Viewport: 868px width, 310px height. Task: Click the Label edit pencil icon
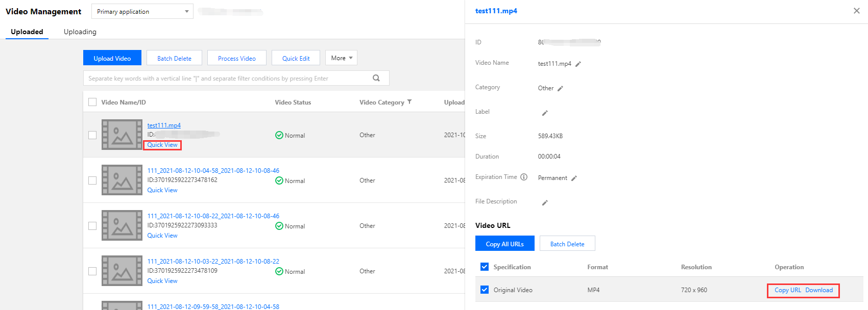pos(545,113)
